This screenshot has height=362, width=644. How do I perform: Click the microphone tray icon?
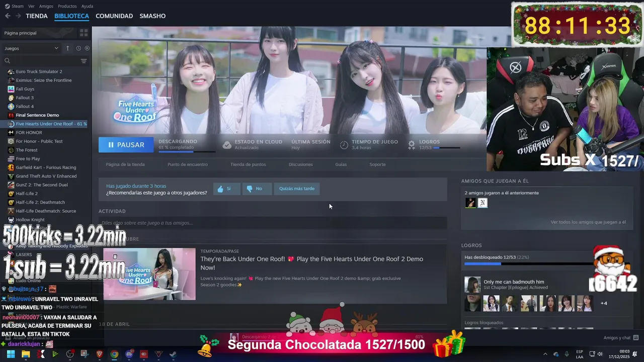[567, 354]
